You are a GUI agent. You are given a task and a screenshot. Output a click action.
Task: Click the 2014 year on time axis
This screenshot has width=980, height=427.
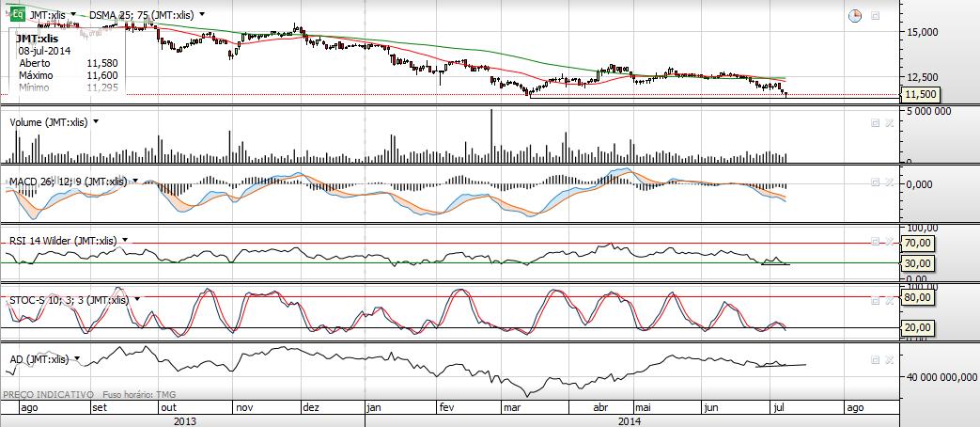coord(630,420)
